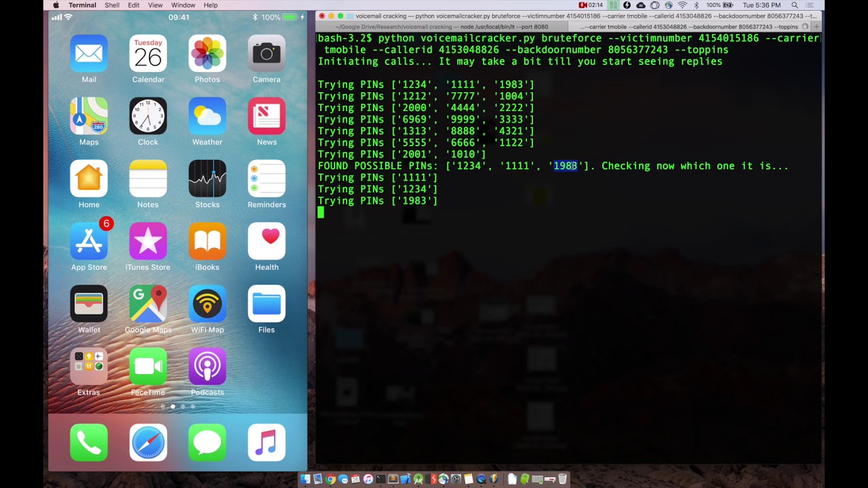This screenshot has width=868, height=488.
Task: Open Finder from the Mac dock
Action: coord(305,479)
